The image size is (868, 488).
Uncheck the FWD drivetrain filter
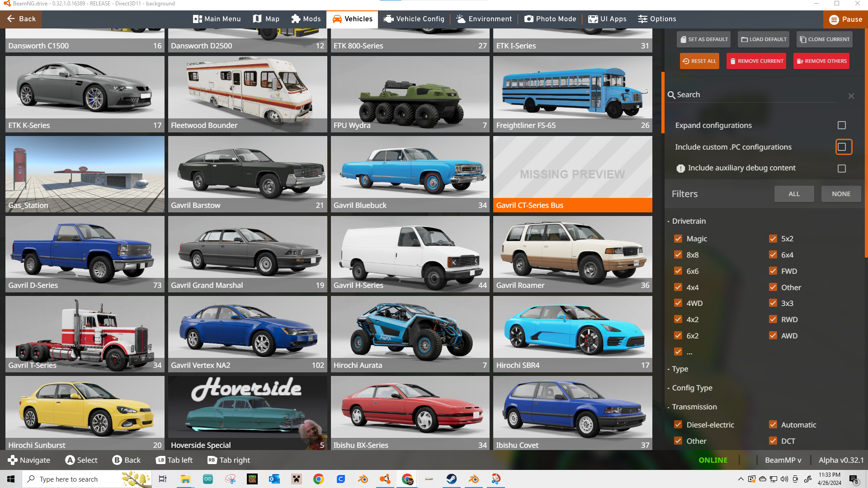tap(773, 271)
